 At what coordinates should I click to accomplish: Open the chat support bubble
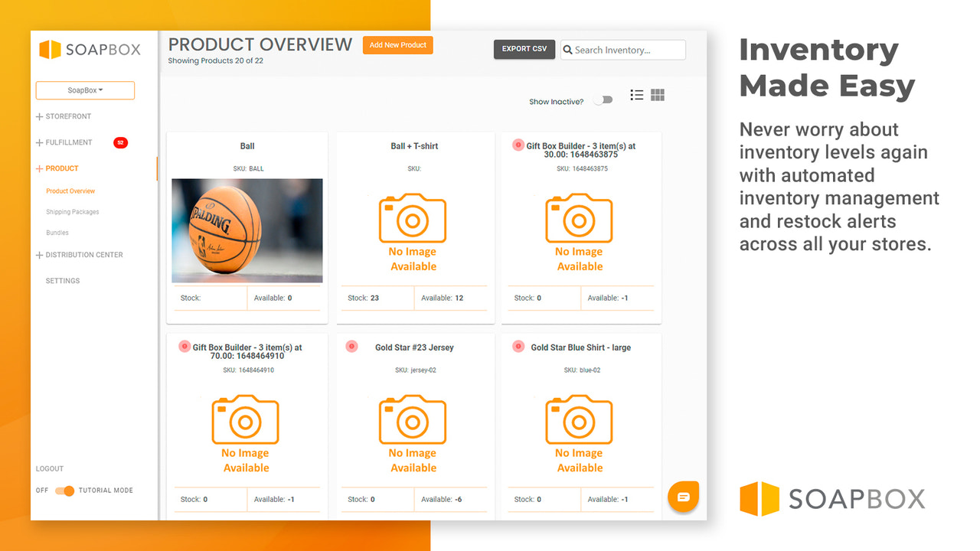click(x=683, y=496)
